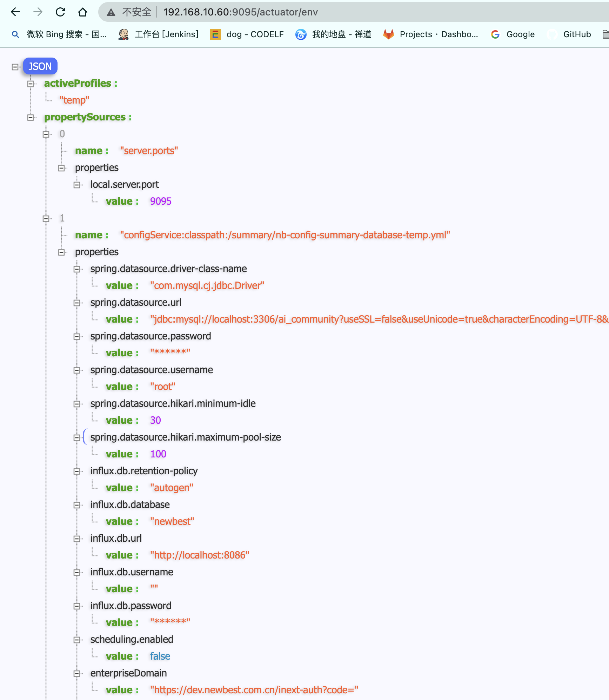This screenshot has width=609, height=700.
Task: Collapse spring.datasource.hikari.maximum-pool-size node
Action: 77,437
